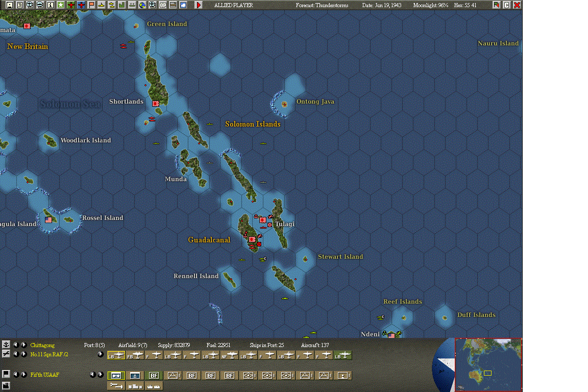The width and height of the screenshot is (588, 392).
Task: Open the Fifth USAAF headquarters link
Action: point(44,374)
